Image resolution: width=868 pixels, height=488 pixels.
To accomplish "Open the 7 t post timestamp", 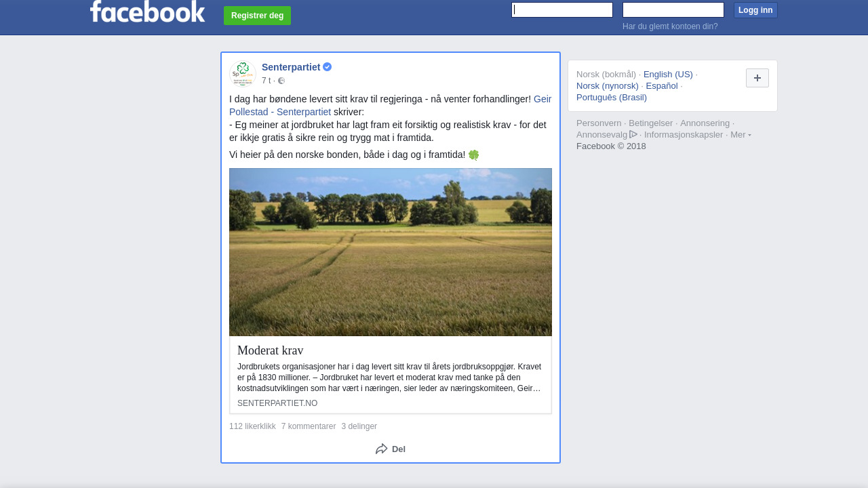I will pyautogui.click(x=266, y=81).
